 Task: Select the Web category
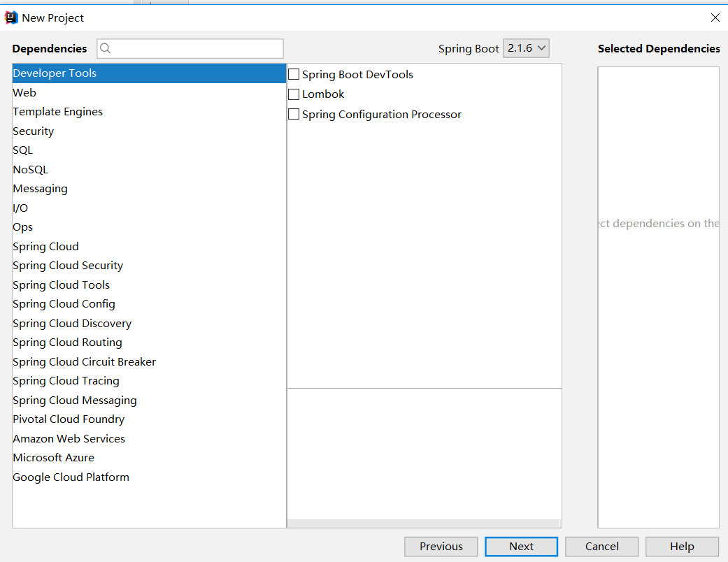(x=24, y=93)
